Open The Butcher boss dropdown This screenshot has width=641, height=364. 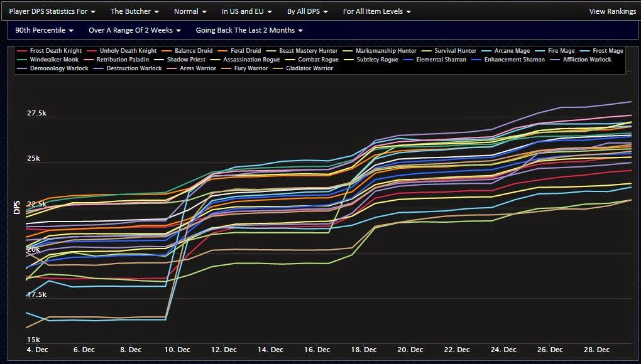135,11
